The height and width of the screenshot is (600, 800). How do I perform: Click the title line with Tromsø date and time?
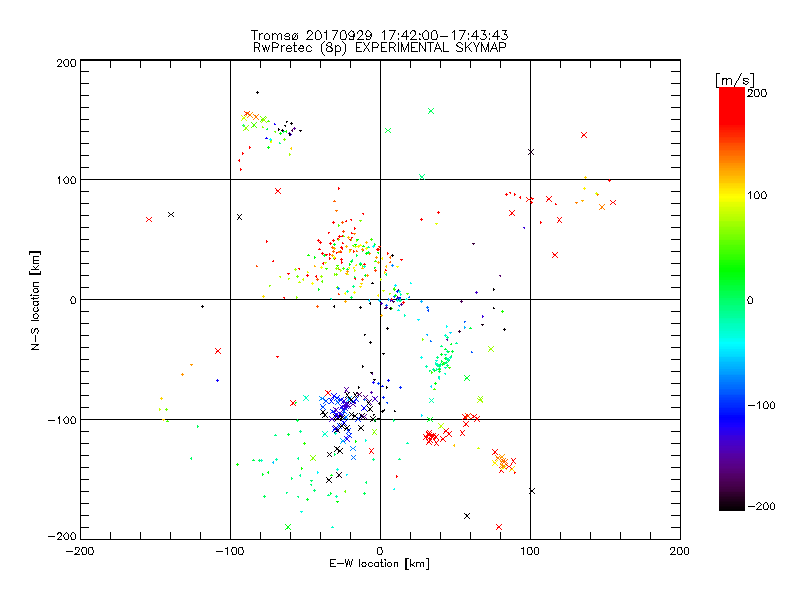(x=379, y=35)
